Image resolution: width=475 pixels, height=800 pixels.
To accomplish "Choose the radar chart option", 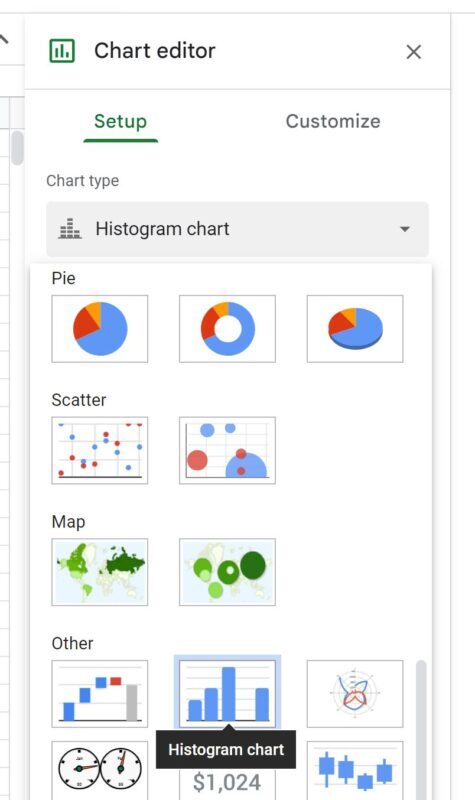I will click(x=355, y=694).
